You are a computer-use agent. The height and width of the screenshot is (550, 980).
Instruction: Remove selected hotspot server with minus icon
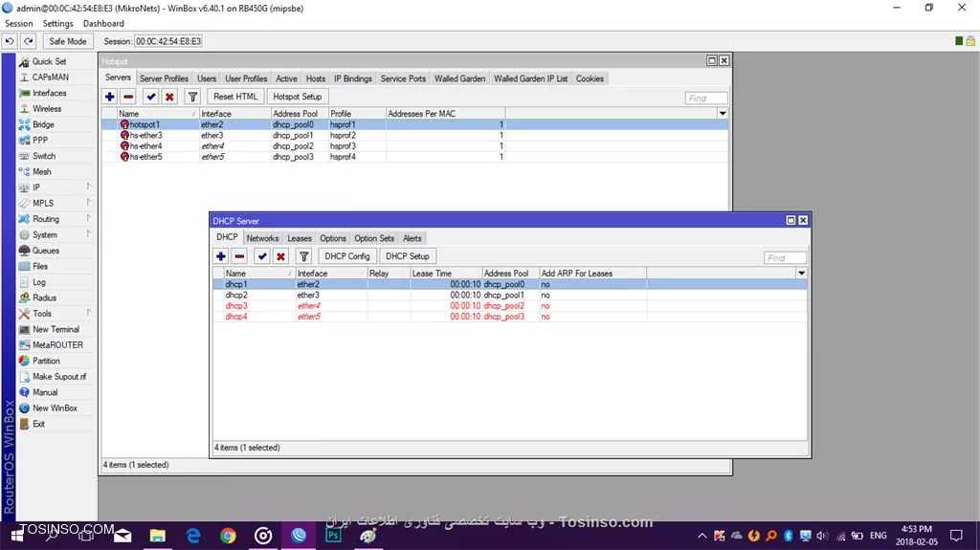click(x=128, y=97)
